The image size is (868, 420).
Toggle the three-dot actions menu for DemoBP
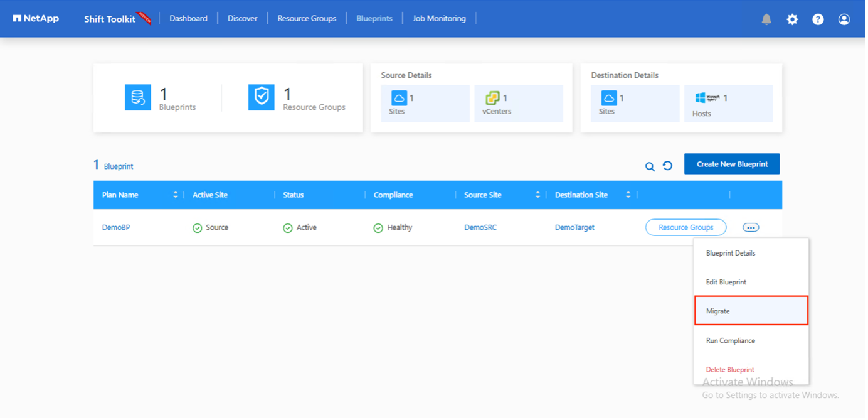coord(751,227)
